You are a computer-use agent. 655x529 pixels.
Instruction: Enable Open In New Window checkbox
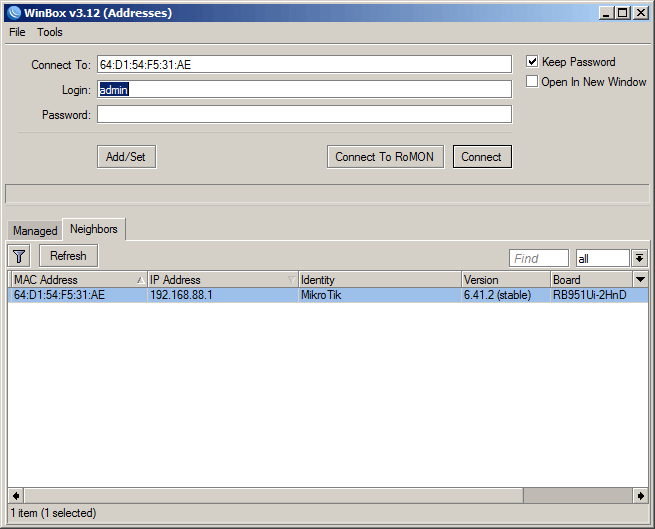click(x=533, y=82)
